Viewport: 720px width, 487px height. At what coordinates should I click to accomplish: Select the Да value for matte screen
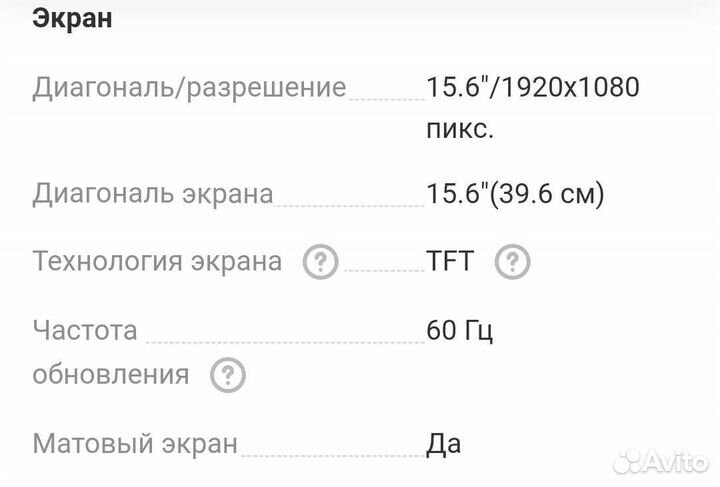(444, 443)
